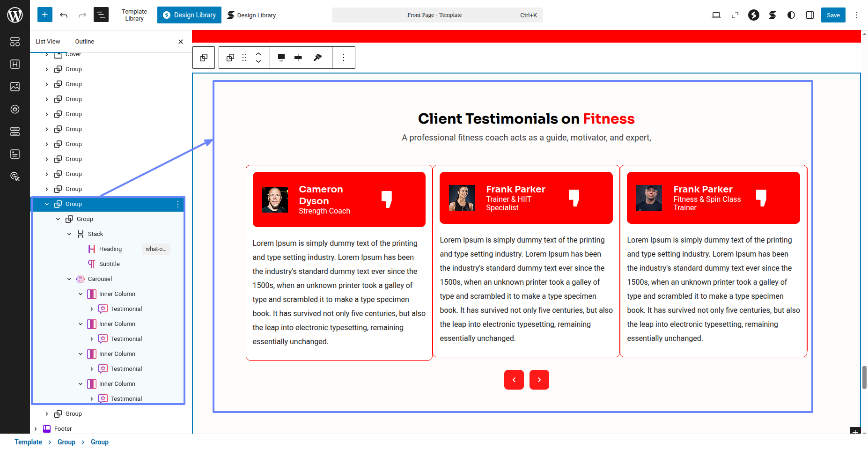868x450 pixels.
Task: Toggle the Settings sidebar panel icon
Action: (809, 15)
